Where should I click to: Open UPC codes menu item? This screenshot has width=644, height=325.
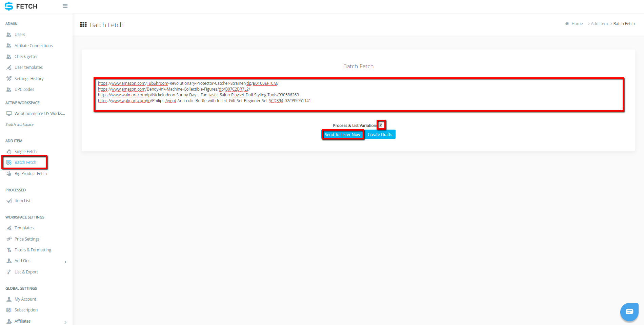24,90
